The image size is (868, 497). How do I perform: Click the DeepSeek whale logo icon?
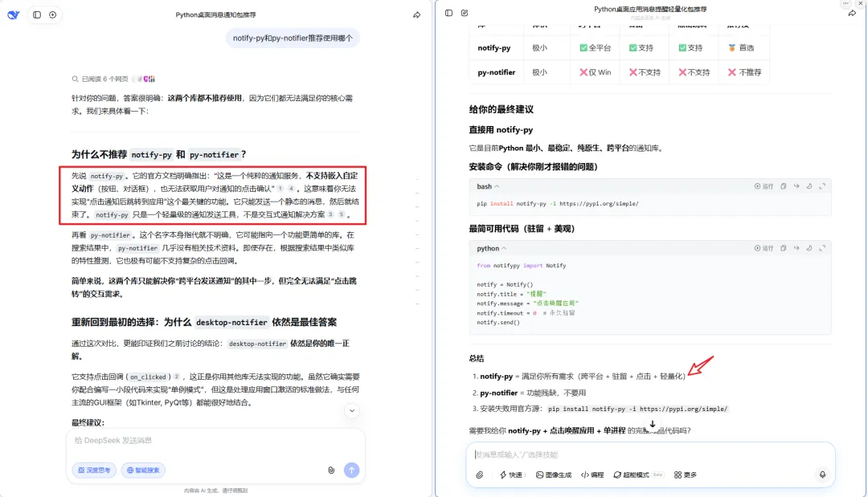(14, 15)
